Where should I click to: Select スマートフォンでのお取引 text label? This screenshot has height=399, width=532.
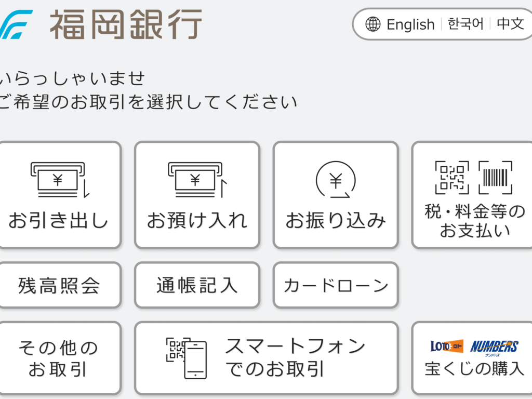click(x=295, y=357)
